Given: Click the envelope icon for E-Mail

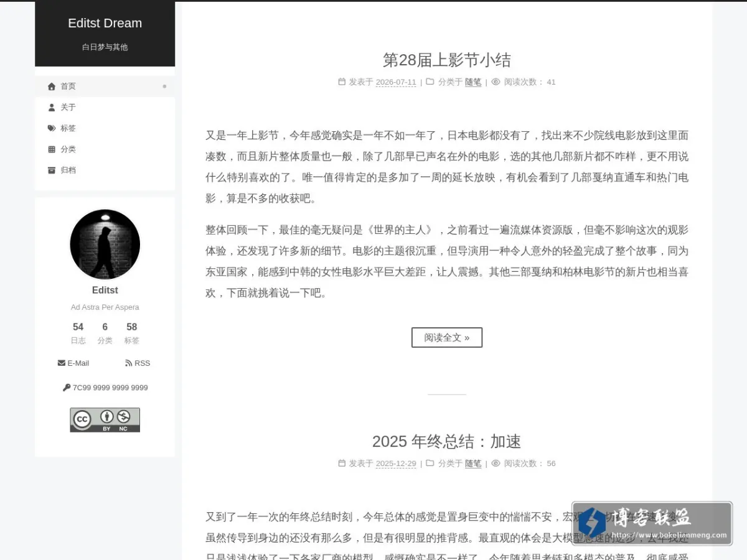Looking at the screenshot, I should 62,363.
